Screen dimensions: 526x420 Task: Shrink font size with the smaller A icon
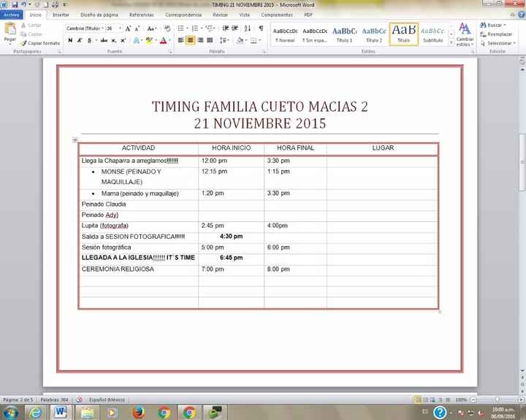[x=137, y=28]
